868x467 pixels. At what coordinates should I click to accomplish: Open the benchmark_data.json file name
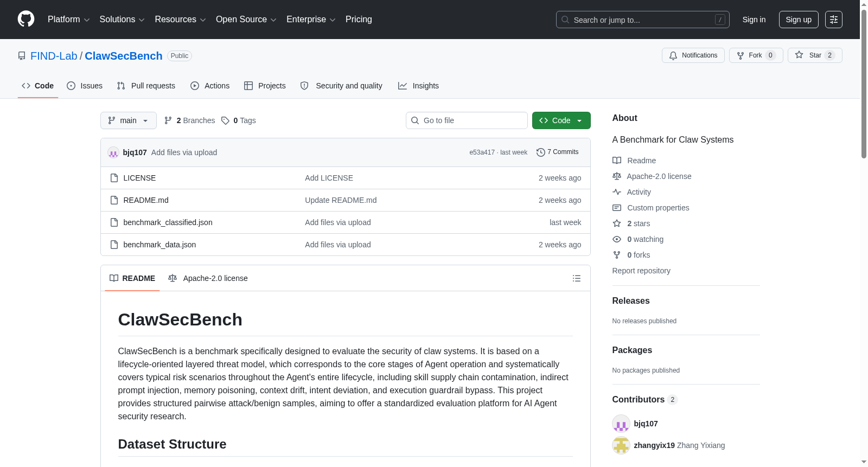tap(159, 245)
